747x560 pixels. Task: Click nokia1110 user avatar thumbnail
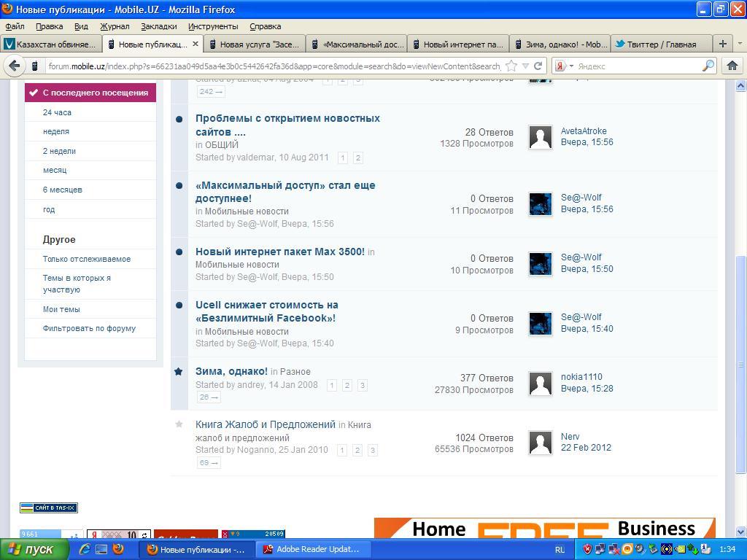(x=540, y=383)
